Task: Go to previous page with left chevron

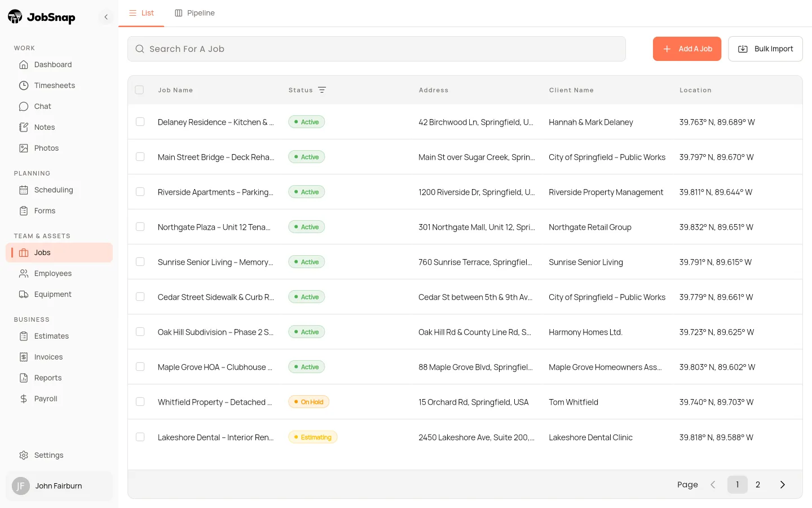Action: coord(713,484)
